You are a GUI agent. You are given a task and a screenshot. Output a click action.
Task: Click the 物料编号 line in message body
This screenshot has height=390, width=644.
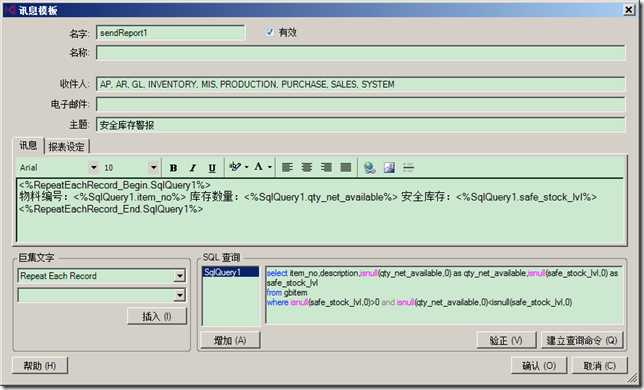click(308, 197)
